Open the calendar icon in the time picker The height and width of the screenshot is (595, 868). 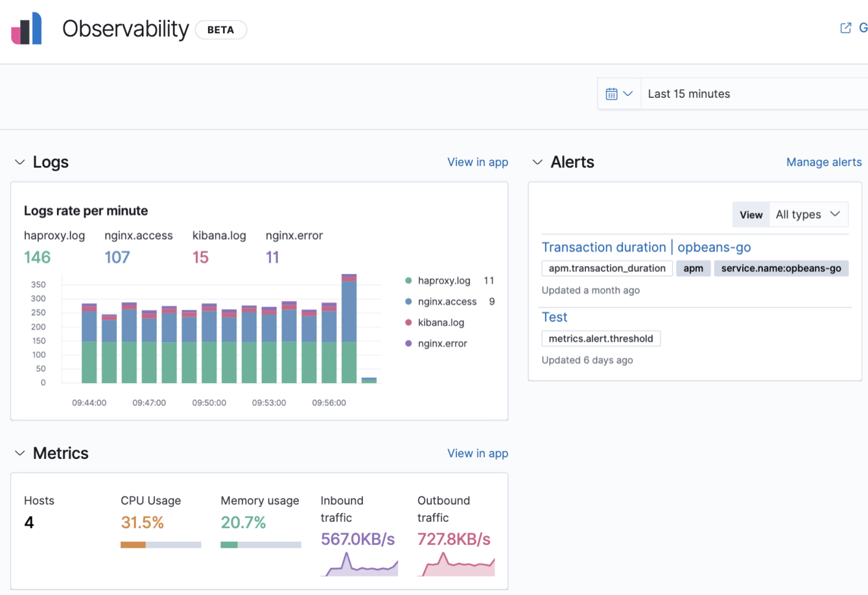[612, 93]
